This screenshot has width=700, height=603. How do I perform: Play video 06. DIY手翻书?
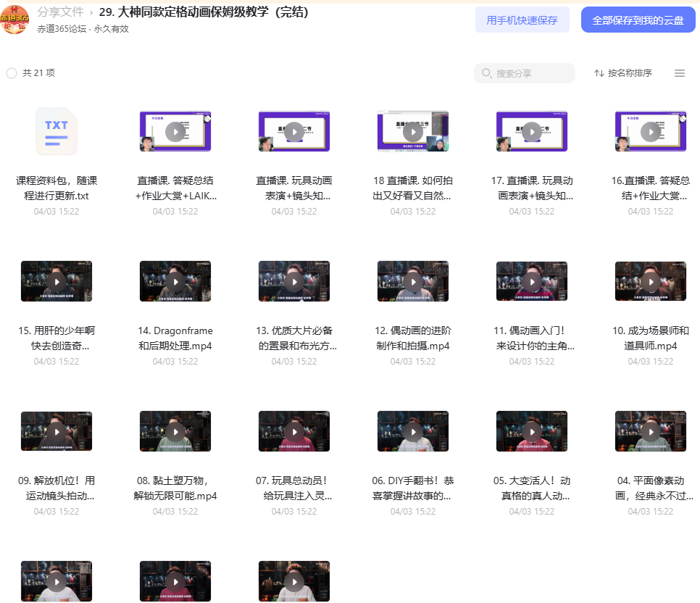(413, 431)
